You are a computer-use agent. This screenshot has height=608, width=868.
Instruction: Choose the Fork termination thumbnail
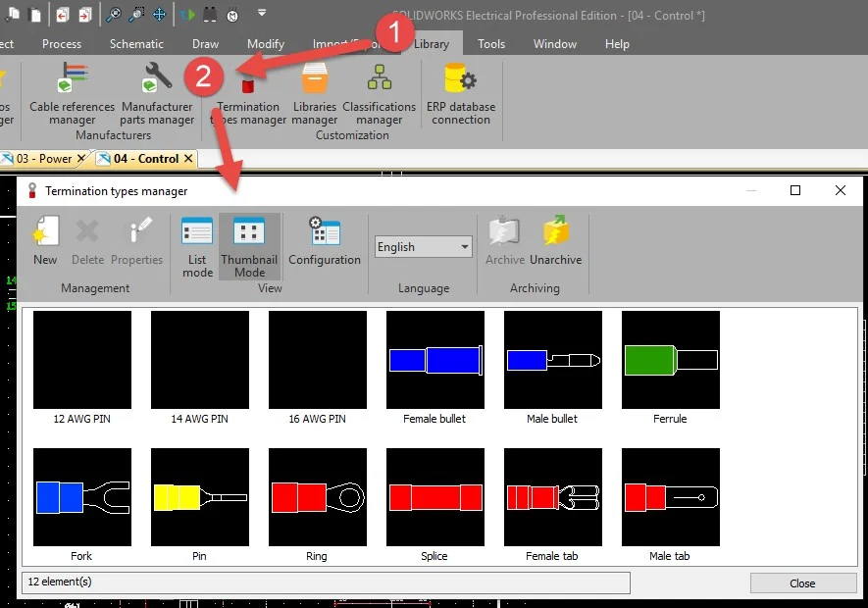click(x=81, y=497)
